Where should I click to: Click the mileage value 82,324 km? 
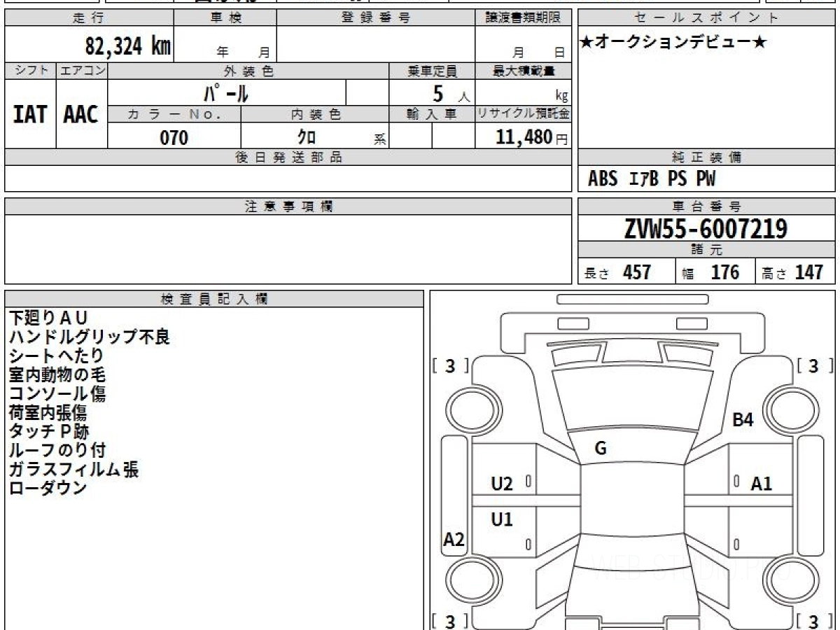coord(128,46)
